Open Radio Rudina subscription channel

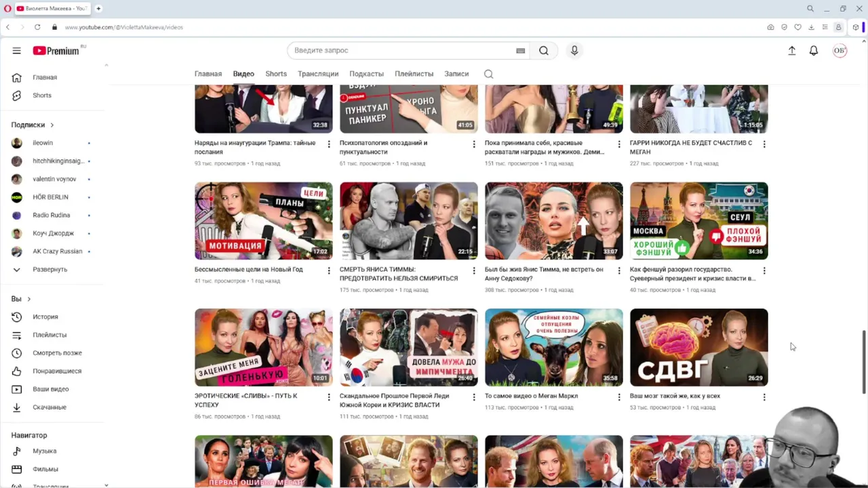[x=51, y=215]
